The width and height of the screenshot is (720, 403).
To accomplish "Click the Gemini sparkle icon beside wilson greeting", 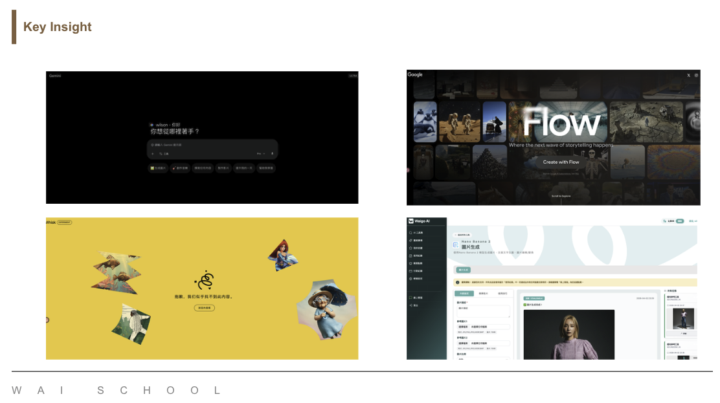I will coord(152,125).
